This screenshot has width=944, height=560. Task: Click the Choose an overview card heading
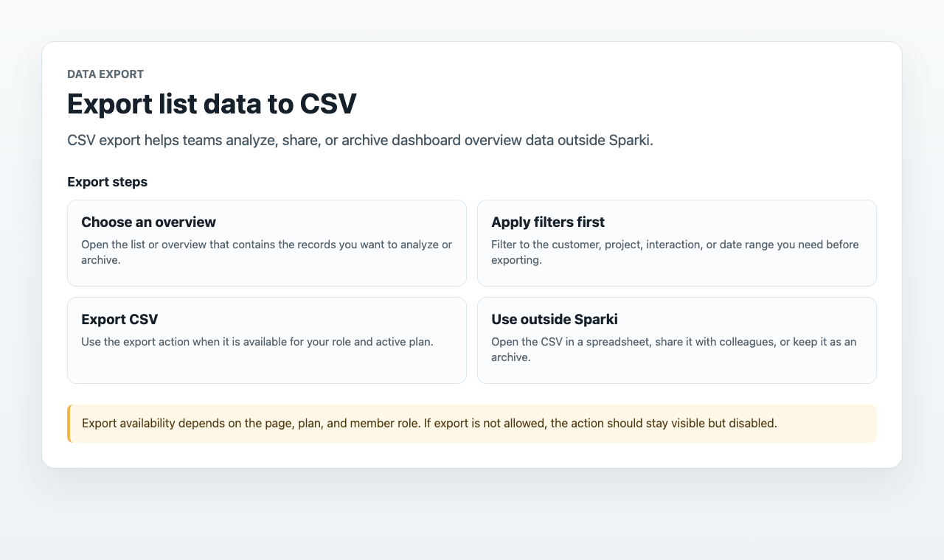148,222
